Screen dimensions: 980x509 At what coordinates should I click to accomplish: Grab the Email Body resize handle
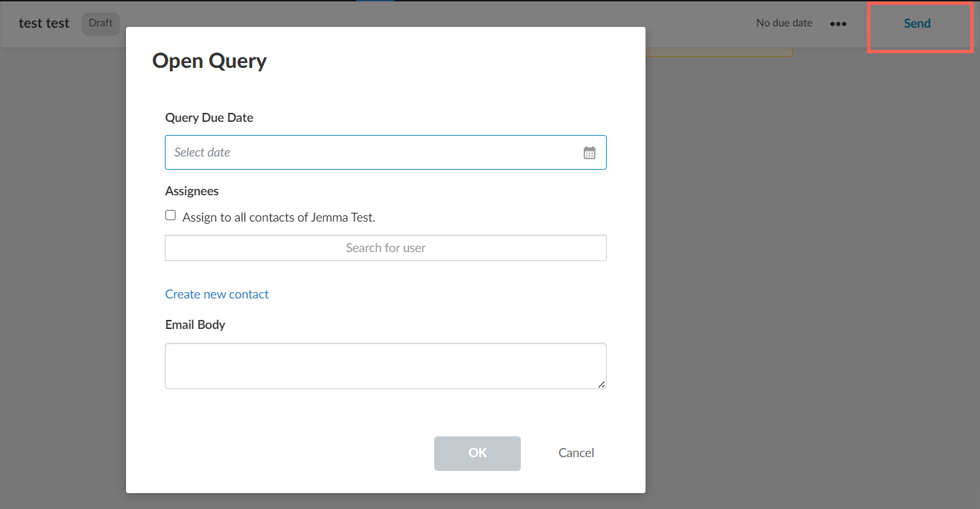601,384
